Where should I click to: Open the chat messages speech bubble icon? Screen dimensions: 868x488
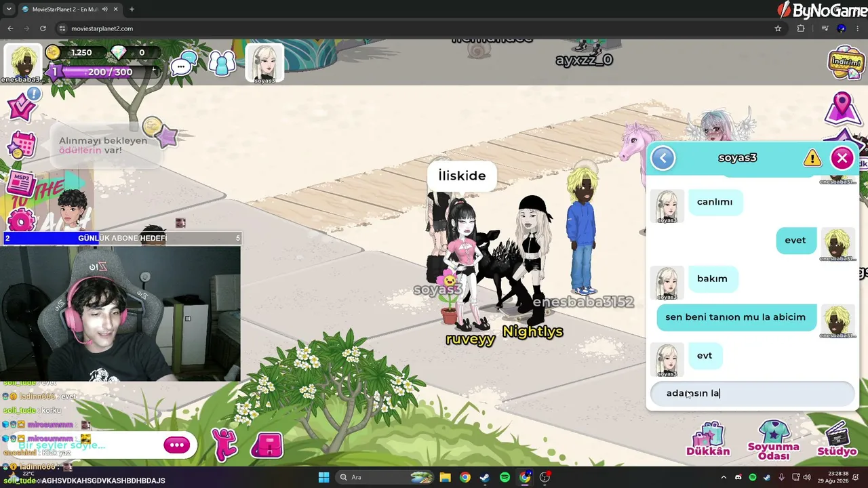pos(184,64)
